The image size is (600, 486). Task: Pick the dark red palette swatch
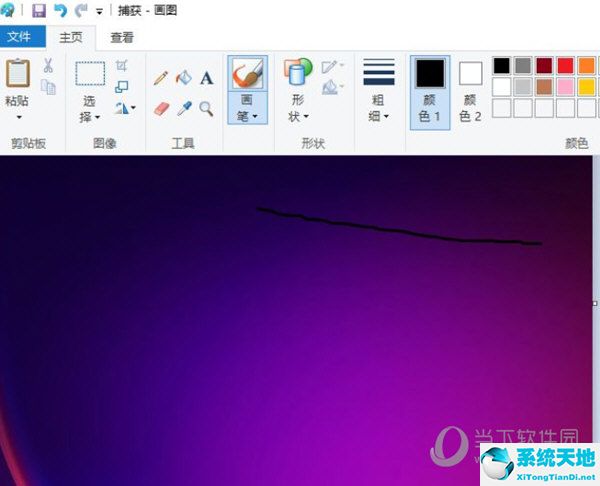544,65
